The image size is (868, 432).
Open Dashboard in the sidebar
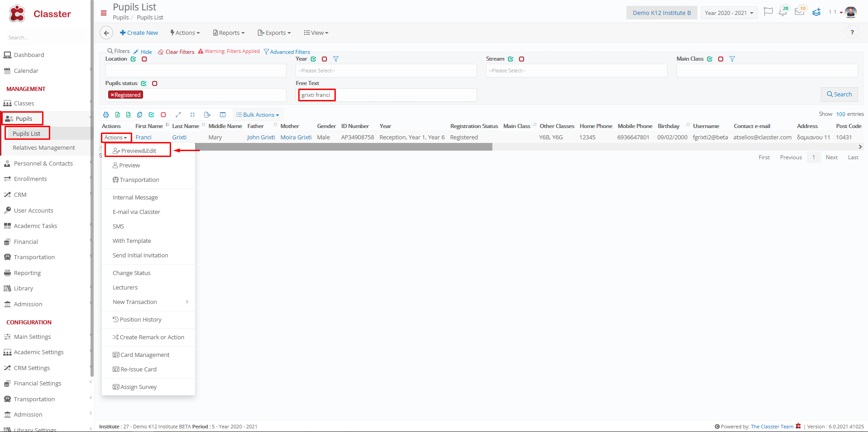click(29, 55)
